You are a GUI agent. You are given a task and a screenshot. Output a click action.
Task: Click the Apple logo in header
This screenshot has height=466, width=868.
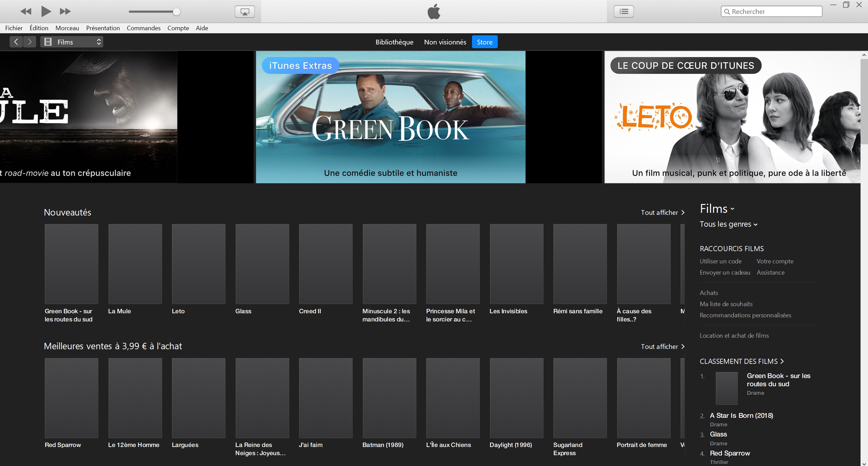(434, 12)
